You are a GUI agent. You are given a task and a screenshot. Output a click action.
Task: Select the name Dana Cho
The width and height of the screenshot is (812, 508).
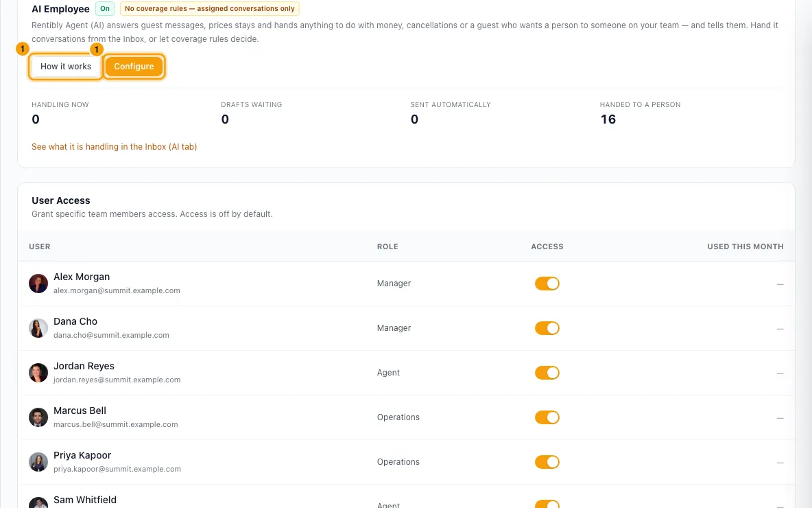tap(75, 321)
